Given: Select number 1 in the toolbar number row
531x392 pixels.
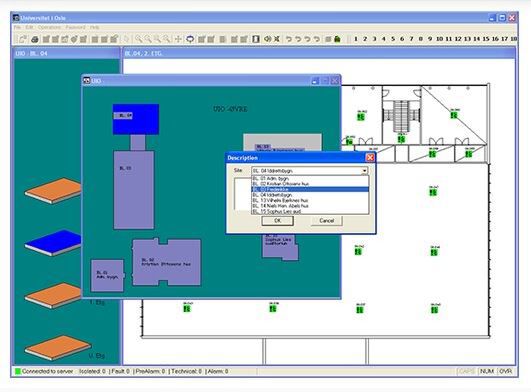Looking at the screenshot, I should click(x=356, y=39).
